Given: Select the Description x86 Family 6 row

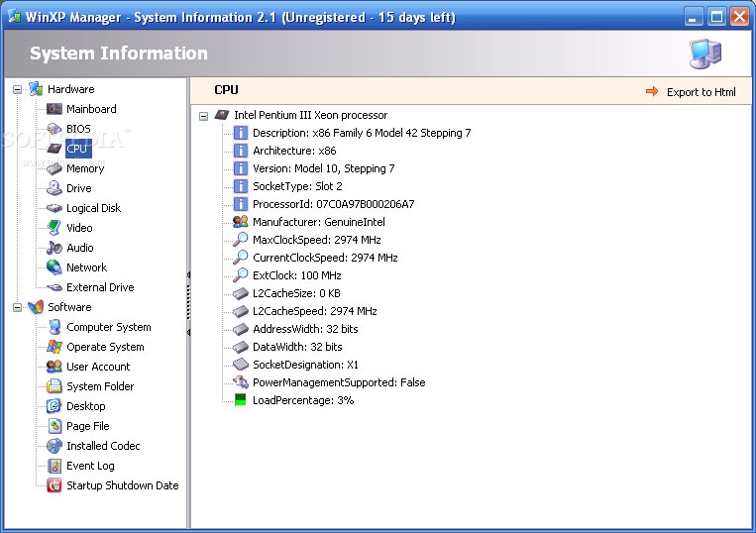Looking at the screenshot, I should pyautogui.click(x=362, y=133).
